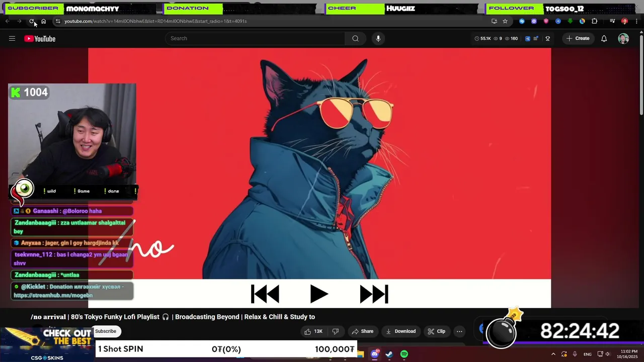Open YouTube account avatar menu
Screen dimensions: 644x362
coord(623,39)
